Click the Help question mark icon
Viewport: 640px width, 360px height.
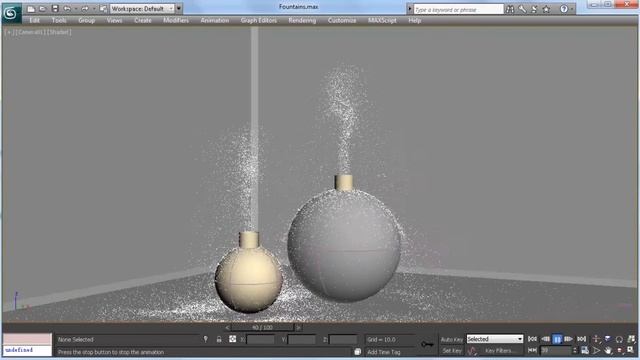click(x=564, y=9)
